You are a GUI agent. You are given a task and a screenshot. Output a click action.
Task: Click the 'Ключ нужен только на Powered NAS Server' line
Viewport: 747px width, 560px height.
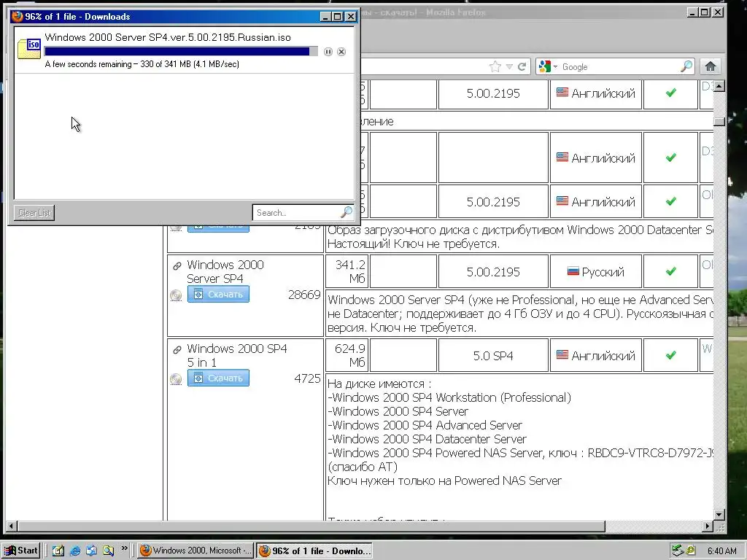(x=444, y=481)
